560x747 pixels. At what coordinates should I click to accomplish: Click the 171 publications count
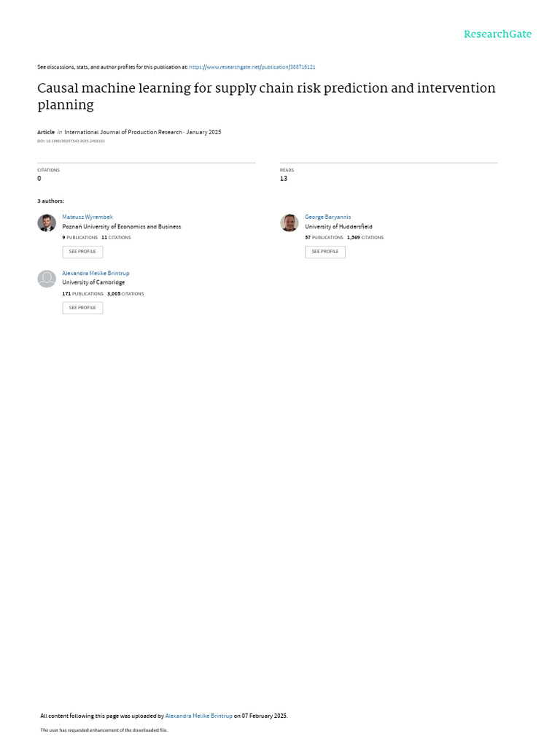pyautogui.click(x=82, y=294)
